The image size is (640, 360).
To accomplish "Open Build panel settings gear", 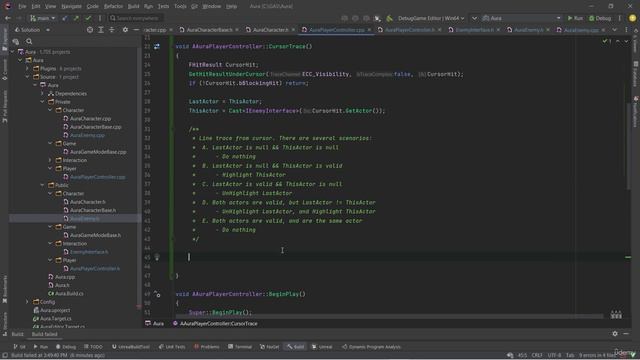I will pos(615,334).
